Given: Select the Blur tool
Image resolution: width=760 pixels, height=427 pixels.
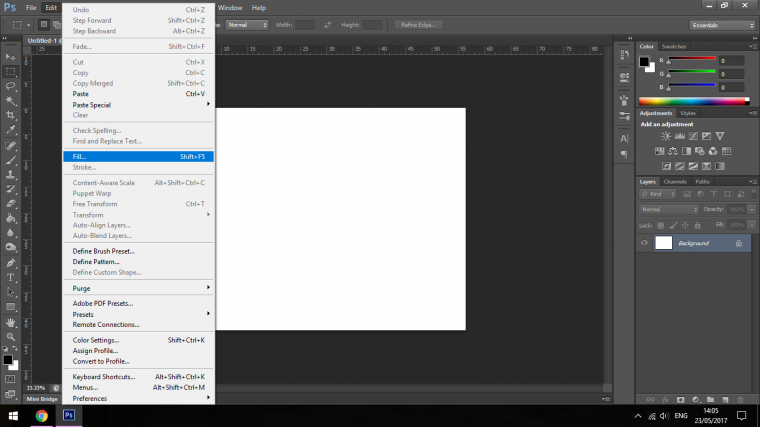Looking at the screenshot, I should 10,233.
